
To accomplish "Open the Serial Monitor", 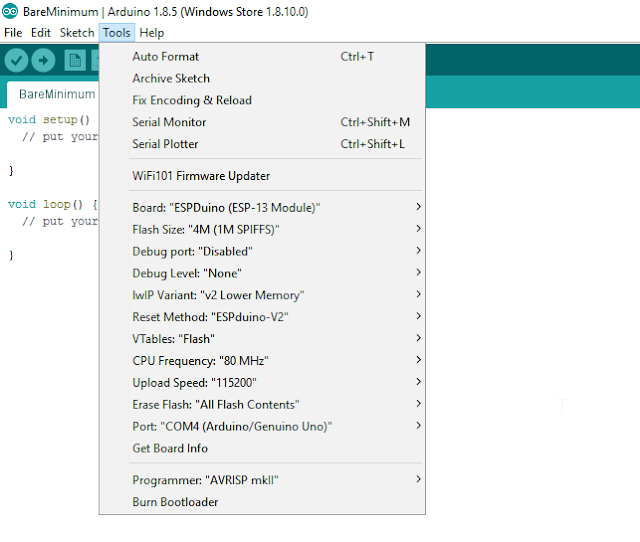I will [x=262, y=122].
